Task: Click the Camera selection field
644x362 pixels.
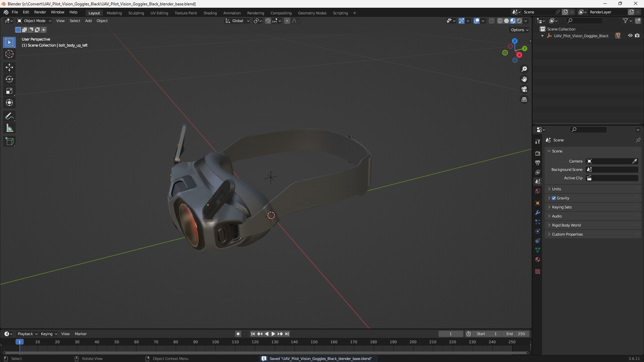Action: tap(612, 161)
